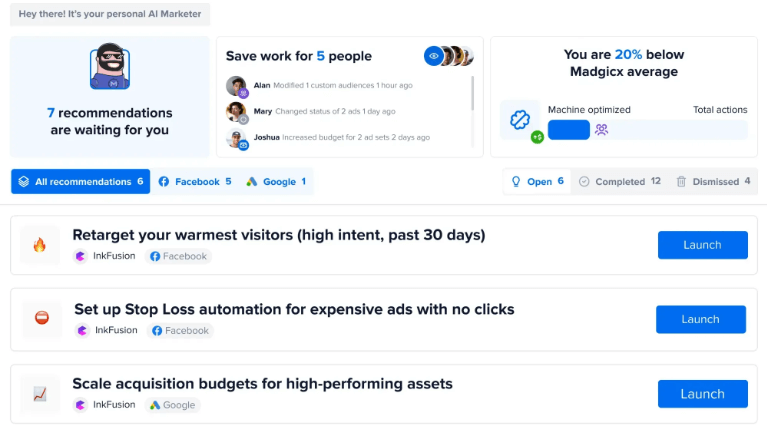The image size is (767, 439).
Task: Click Joshua's profile avatar
Action: pyautogui.click(x=236, y=138)
